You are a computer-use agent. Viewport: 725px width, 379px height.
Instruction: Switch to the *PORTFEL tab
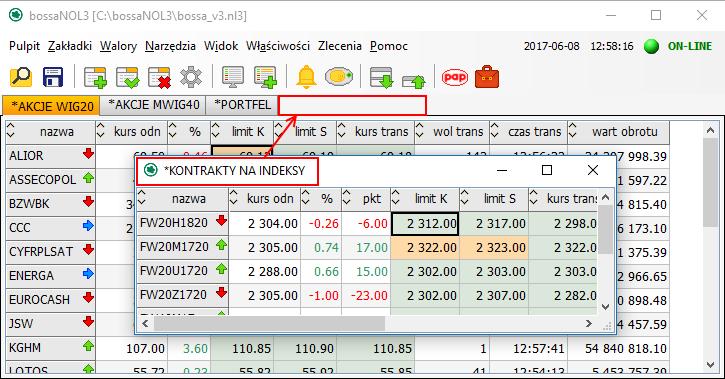point(242,105)
